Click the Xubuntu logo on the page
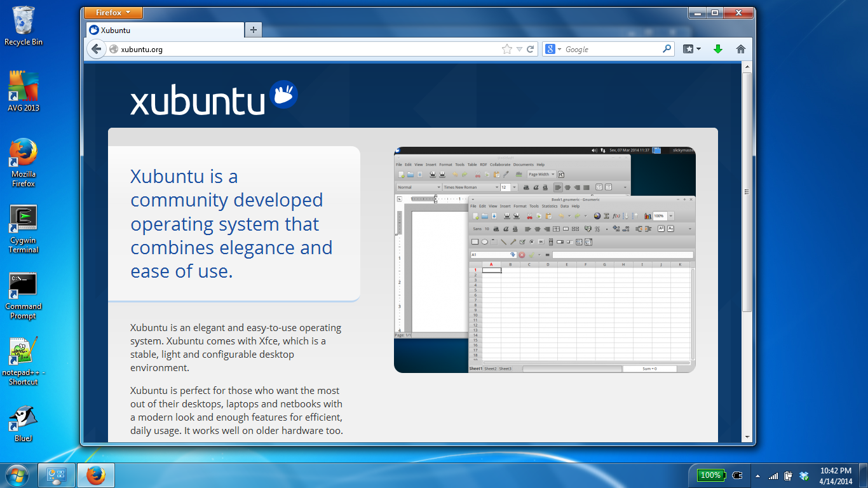Viewport: 868px width, 488px height. (214, 99)
